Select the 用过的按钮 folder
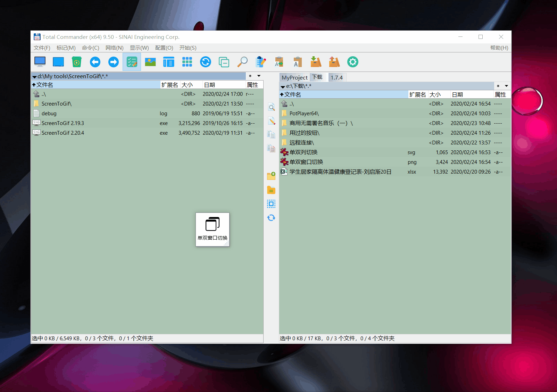The image size is (557, 392). click(x=395, y=133)
